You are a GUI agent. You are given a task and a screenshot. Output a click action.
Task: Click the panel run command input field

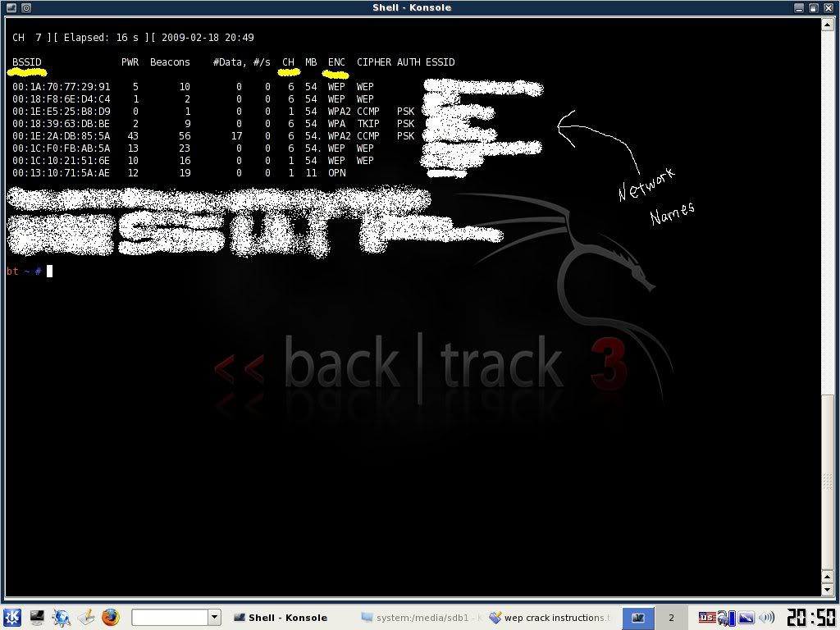click(x=169, y=617)
